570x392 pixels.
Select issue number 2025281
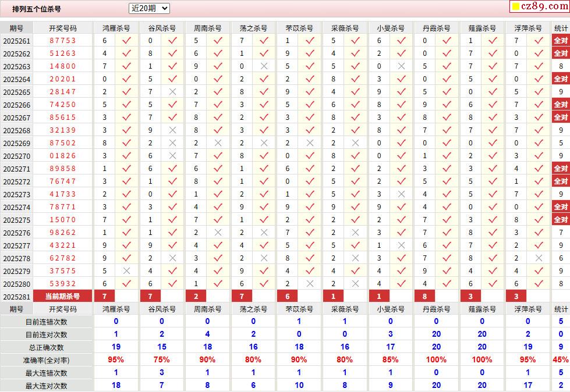(17, 297)
